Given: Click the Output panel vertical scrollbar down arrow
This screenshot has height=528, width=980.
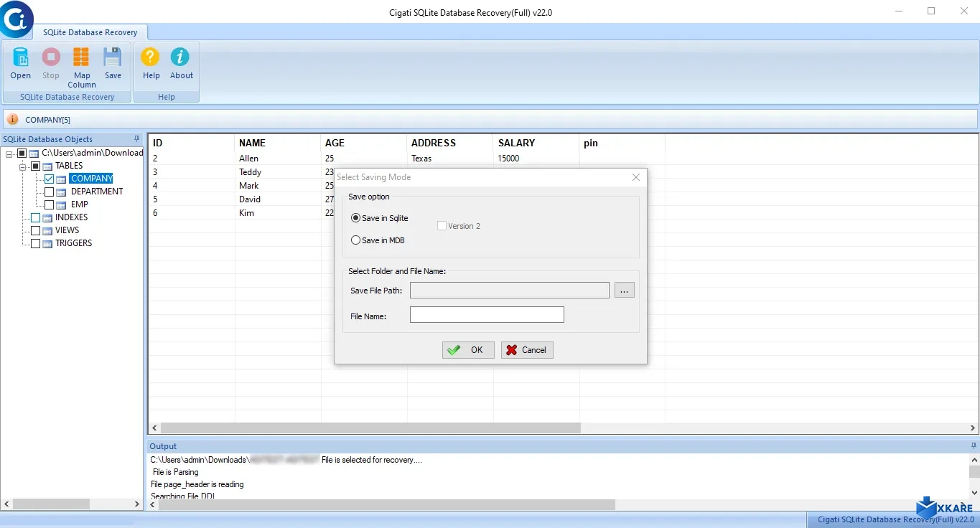Looking at the screenshot, I should [x=974, y=492].
